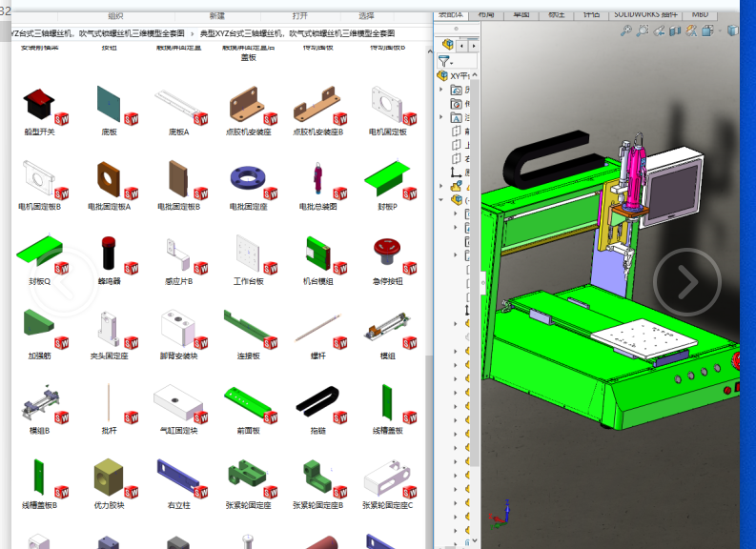Screen dimensions: 756x549
Task: Click file name 气缸固定块
Action: [179, 431]
